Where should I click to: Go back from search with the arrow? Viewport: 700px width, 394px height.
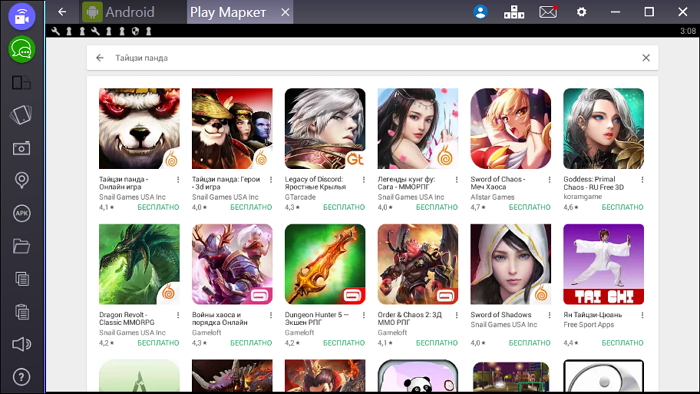click(x=100, y=58)
